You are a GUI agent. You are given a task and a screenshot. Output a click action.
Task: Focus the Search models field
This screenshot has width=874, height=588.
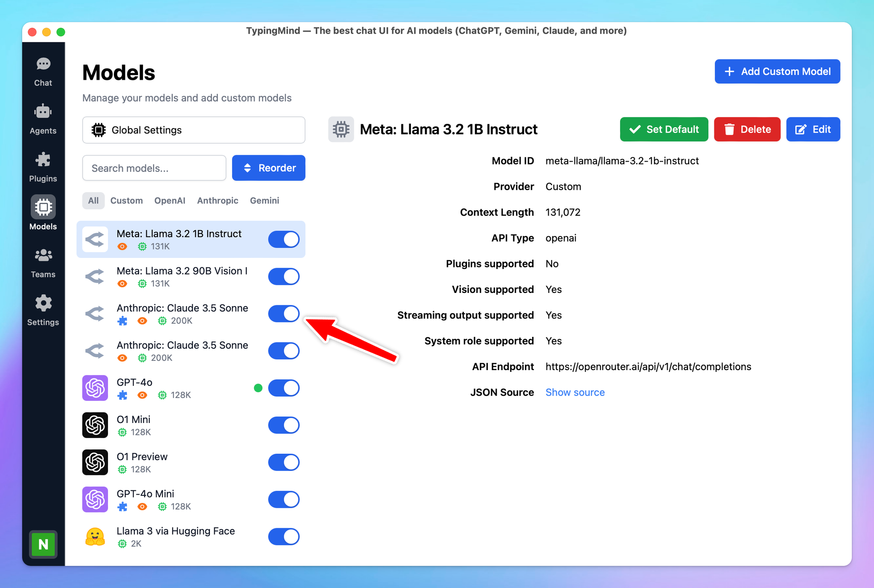[x=154, y=168]
